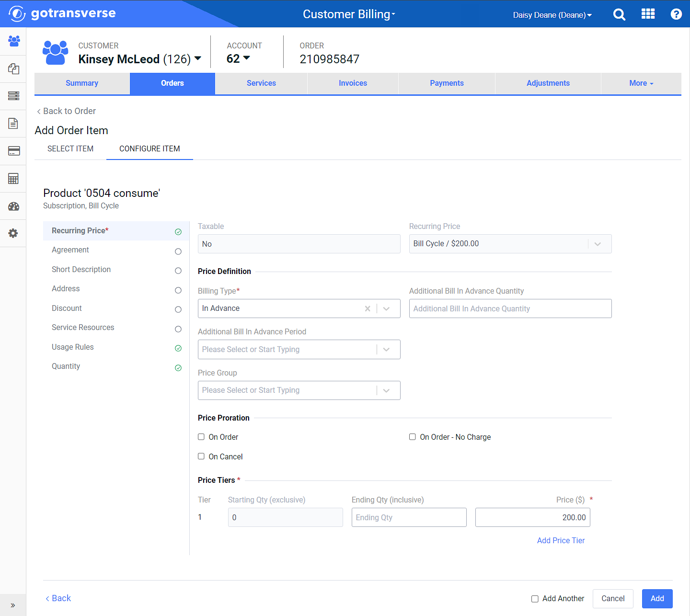The height and width of the screenshot is (616, 690).
Task: Click Add Price Tier link
Action: coord(561,540)
